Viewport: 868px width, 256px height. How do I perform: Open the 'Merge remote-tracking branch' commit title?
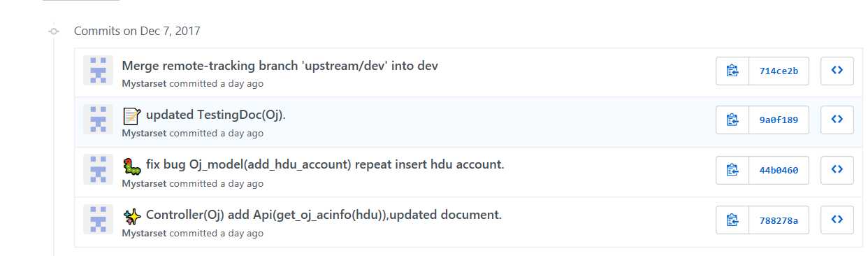(280, 66)
